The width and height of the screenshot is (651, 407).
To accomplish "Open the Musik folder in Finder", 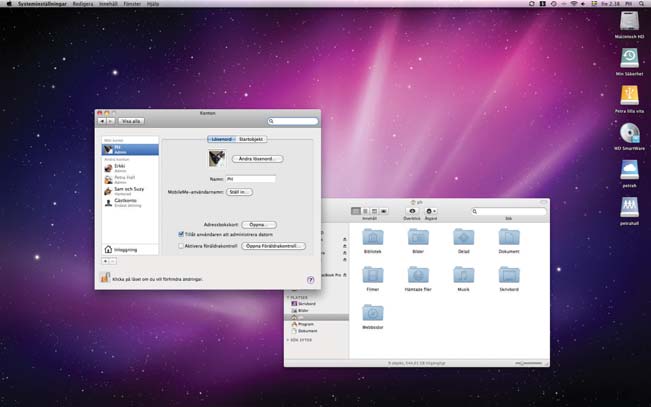I will [x=463, y=275].
